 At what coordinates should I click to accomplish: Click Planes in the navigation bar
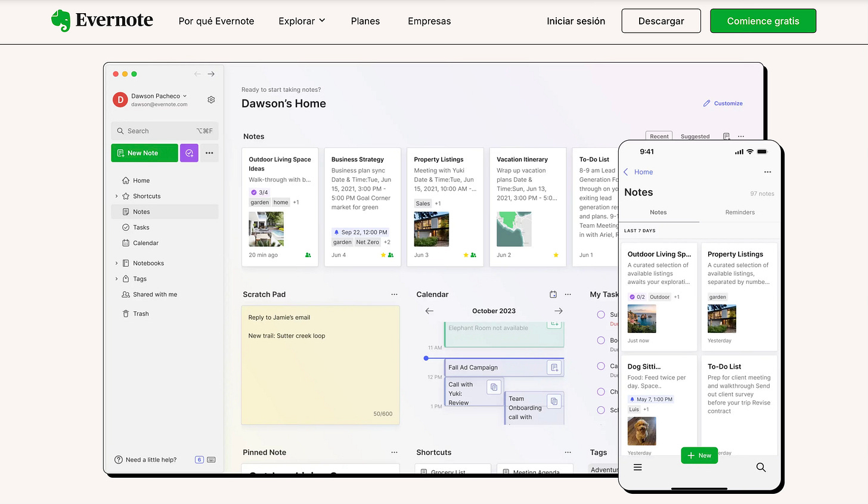(x=365, y=21)
